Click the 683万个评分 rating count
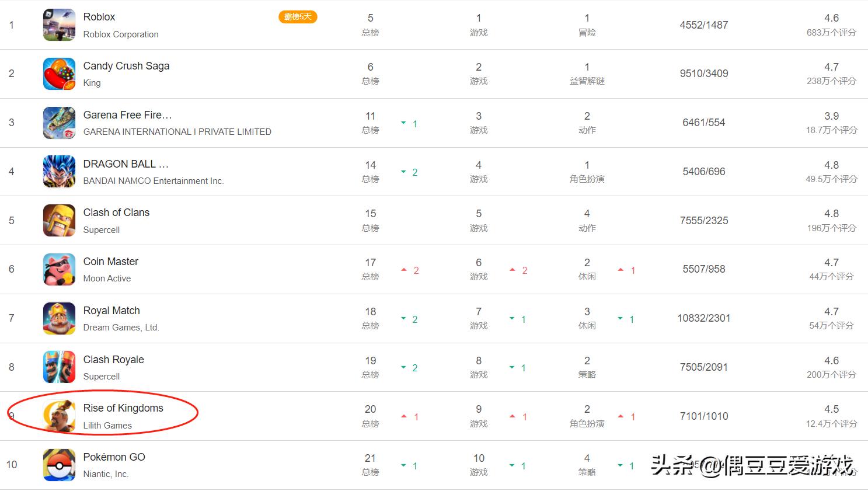 (x=832, y=33)
